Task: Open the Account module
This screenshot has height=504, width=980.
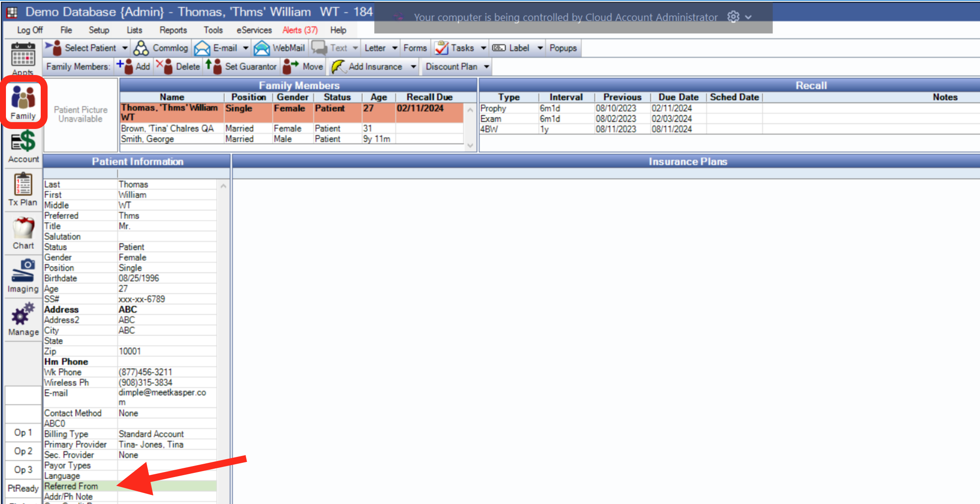Action: 23,146
